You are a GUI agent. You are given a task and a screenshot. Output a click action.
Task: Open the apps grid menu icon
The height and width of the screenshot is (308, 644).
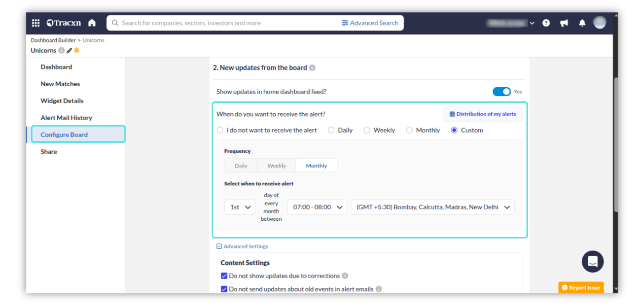click(36, 23)
